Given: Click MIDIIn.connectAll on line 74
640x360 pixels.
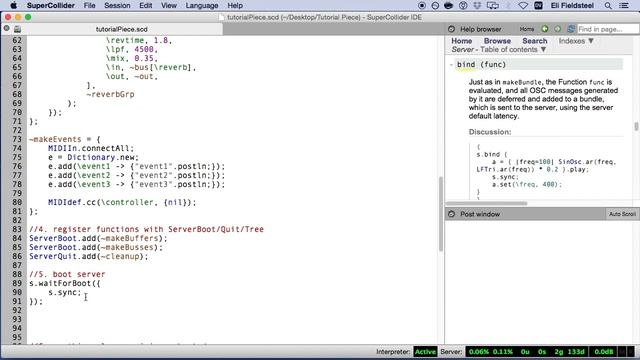Looking at the screenshot, I should click(91, 148).
